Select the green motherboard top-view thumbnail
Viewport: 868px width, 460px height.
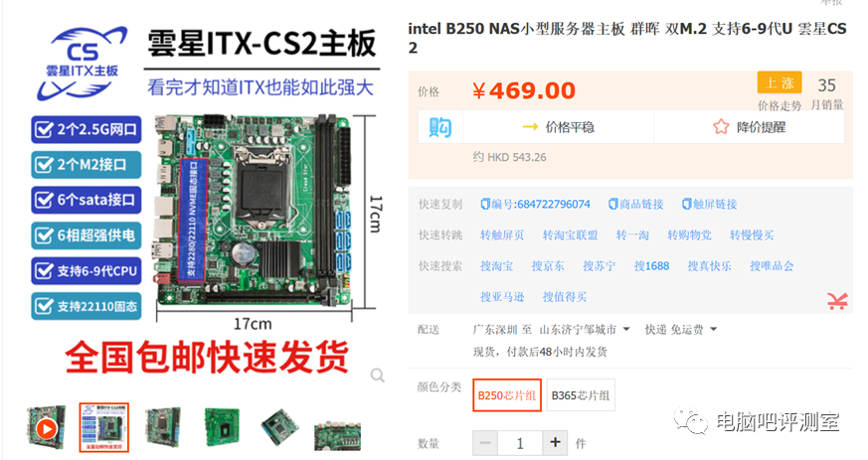pyautogui.click(x=222, y=427)
